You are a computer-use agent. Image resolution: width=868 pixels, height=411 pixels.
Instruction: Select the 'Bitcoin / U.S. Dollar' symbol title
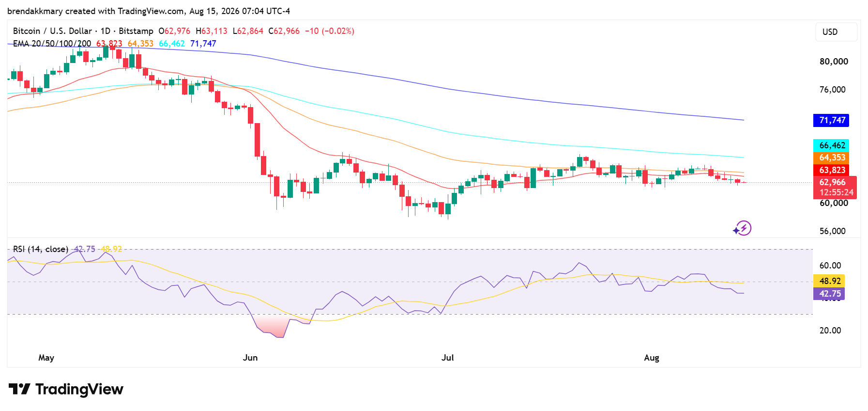tap(52, 31)
